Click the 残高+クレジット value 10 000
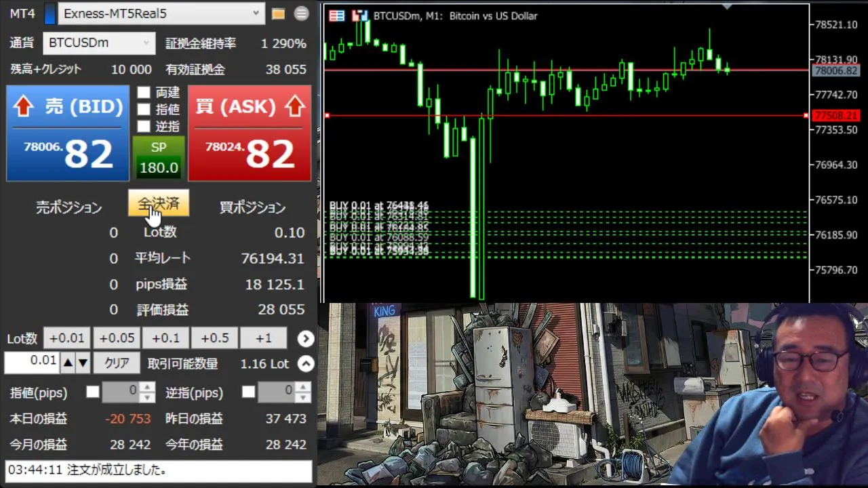Image resolution: width=868 pixels, height=488 pixels. (132, 69)
